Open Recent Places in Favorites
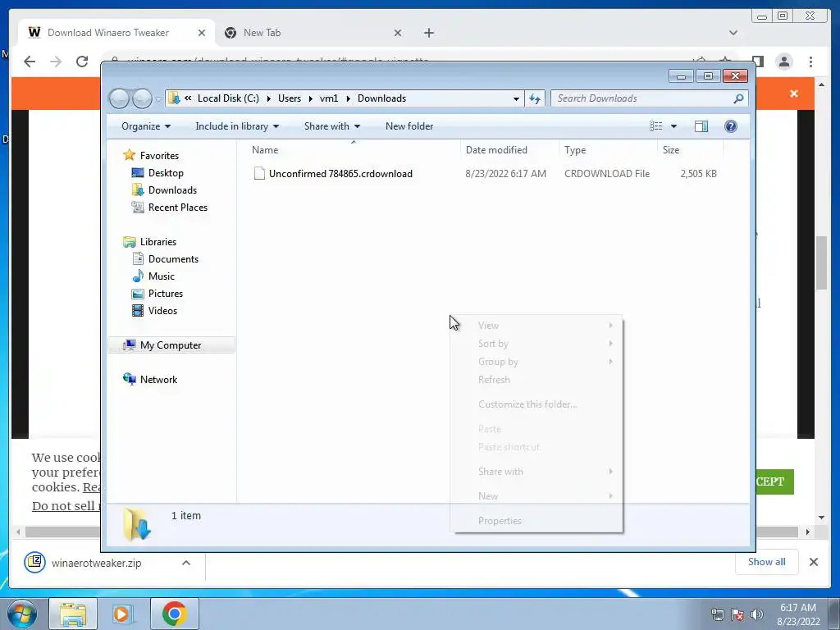The height and width of the screenshot is (630, 840). [177, 208]
